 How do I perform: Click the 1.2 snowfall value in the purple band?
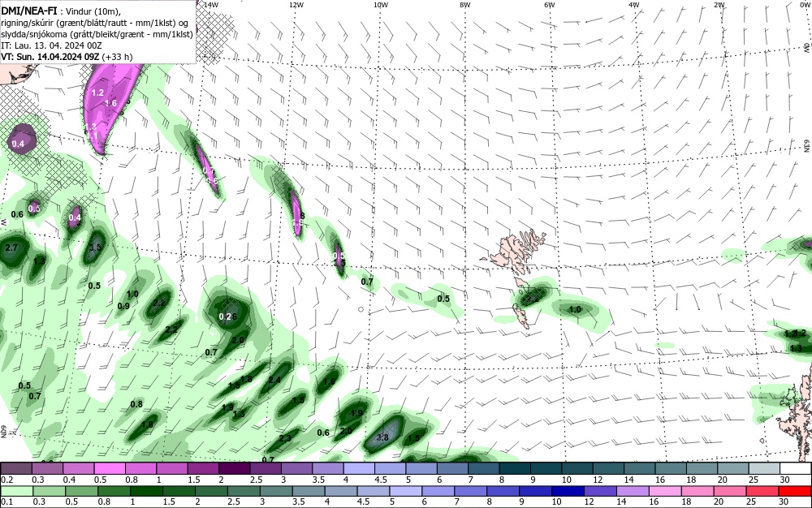pyautogui.click(x=97, y=93)
